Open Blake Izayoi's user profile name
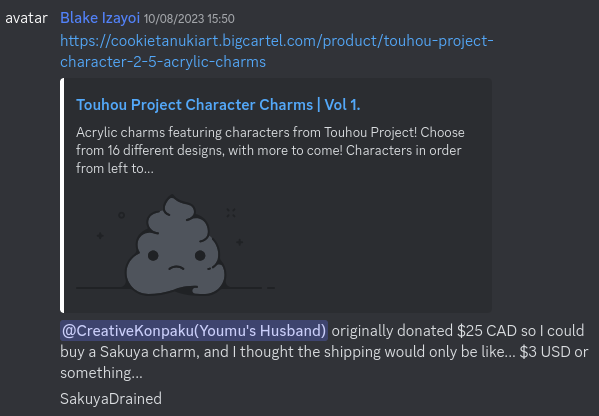The height and width of the screenshot is (416, 599). click(x=100, y=18)
